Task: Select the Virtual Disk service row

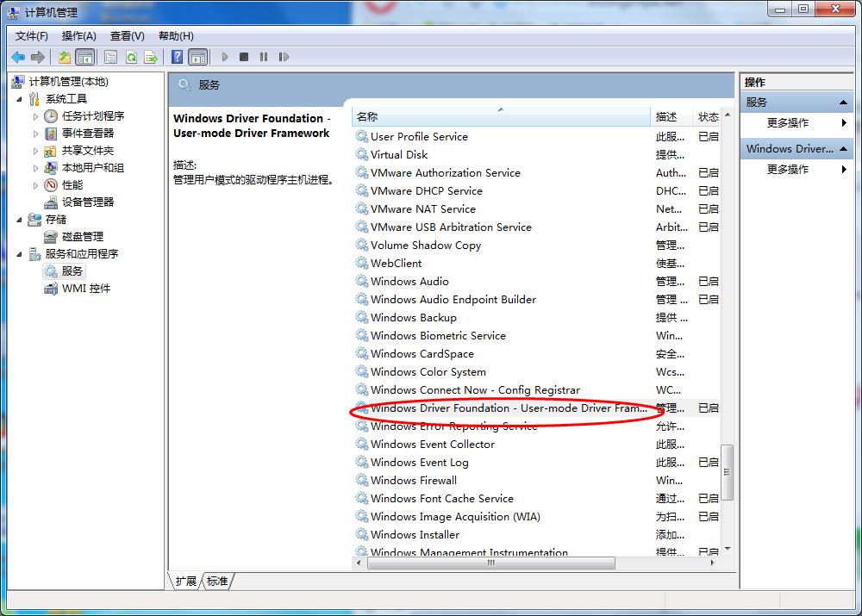Action: pos(536,154)
